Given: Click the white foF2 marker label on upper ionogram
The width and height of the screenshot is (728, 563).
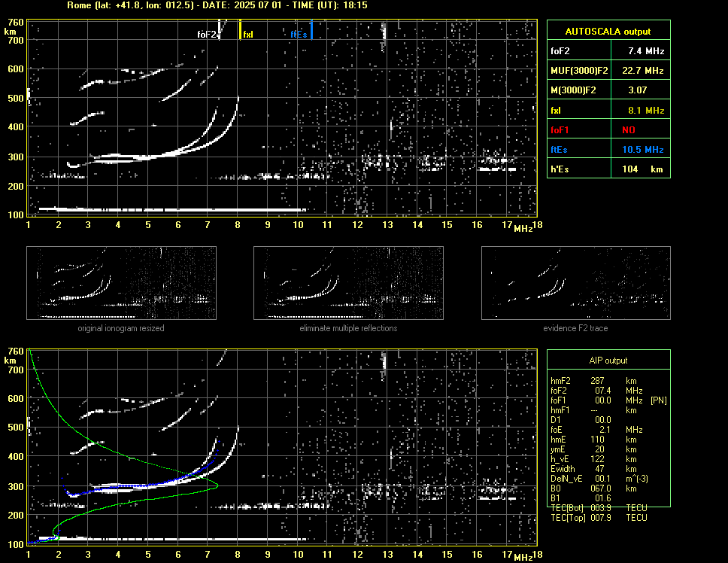Looking at the screenshot, I should [x=207, y=35].
